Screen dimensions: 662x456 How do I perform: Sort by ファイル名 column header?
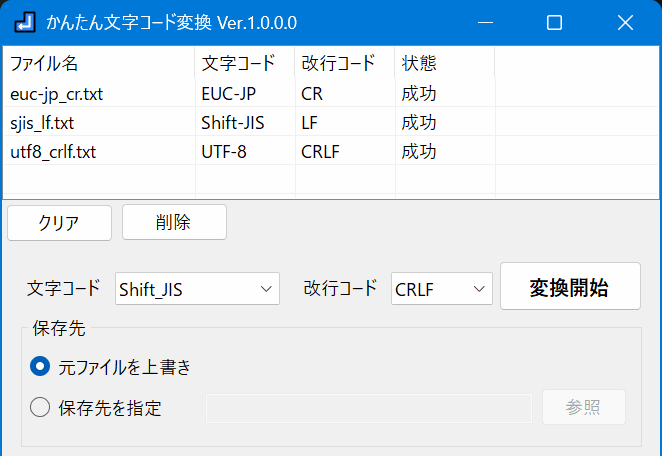coord(99,63)
